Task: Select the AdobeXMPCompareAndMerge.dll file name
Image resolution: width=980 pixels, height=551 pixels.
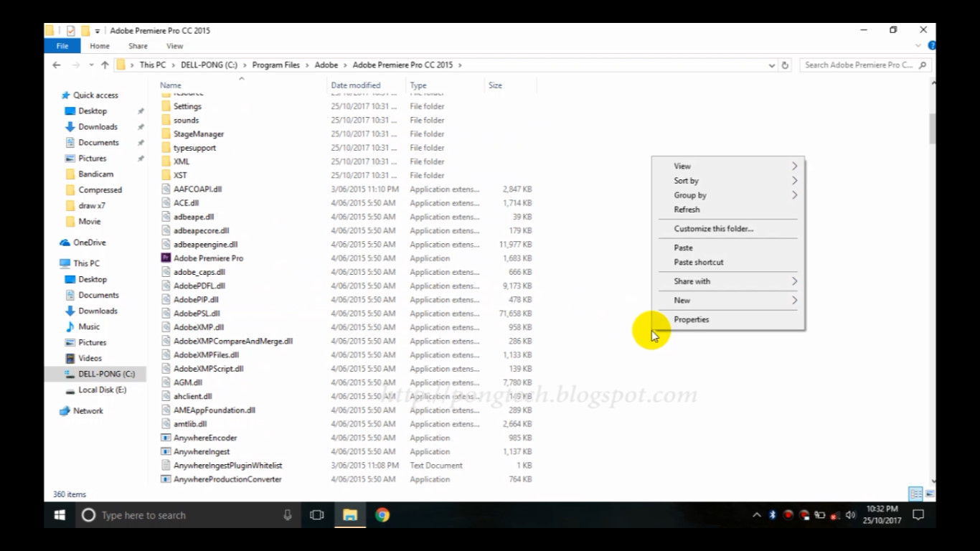Action: pos(233,342)
